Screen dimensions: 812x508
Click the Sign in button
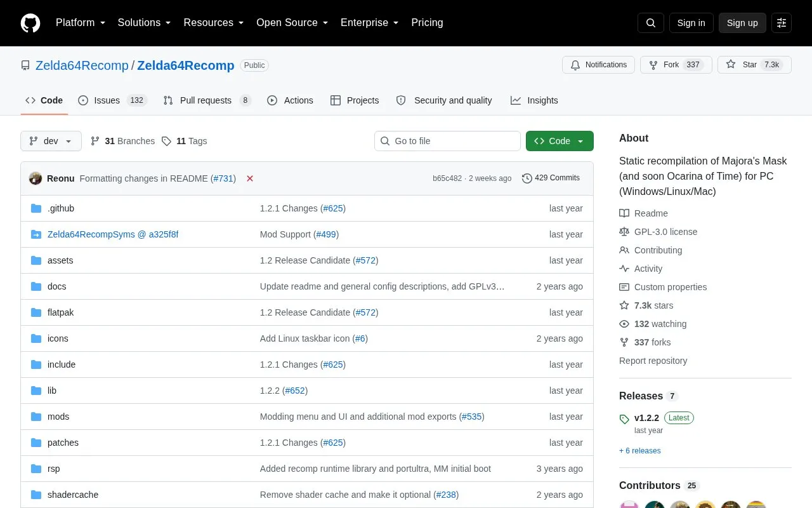(691, 23)
